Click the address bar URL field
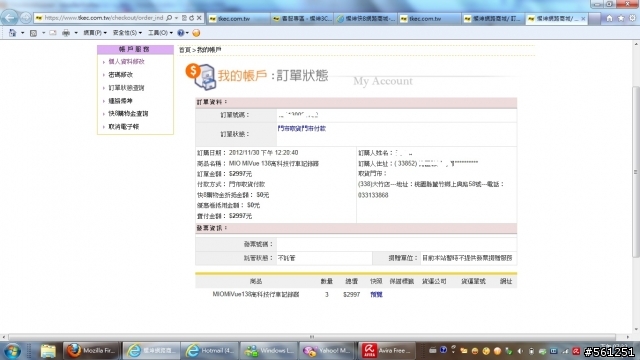 104,18
